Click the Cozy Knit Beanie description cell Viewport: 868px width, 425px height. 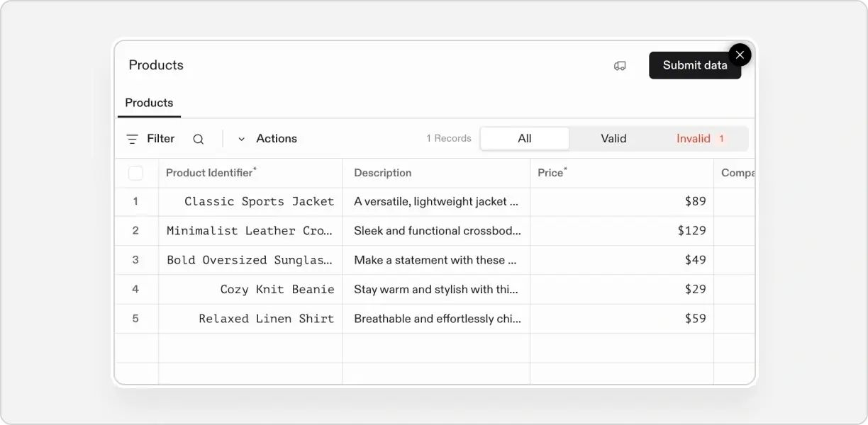click(435, 289)
